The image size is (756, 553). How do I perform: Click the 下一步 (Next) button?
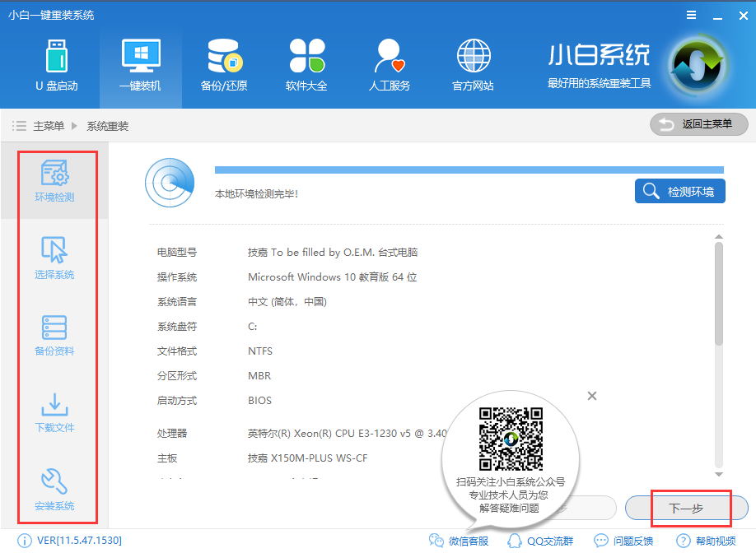(686, 508)
